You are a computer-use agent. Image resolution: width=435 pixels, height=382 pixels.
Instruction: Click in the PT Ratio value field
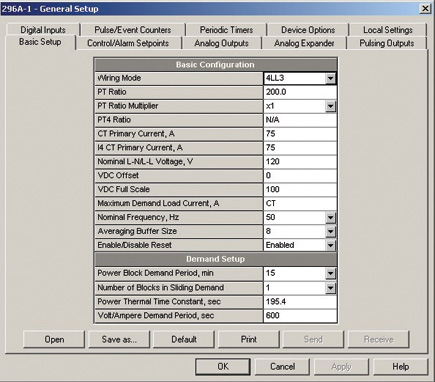pos(300,92)
